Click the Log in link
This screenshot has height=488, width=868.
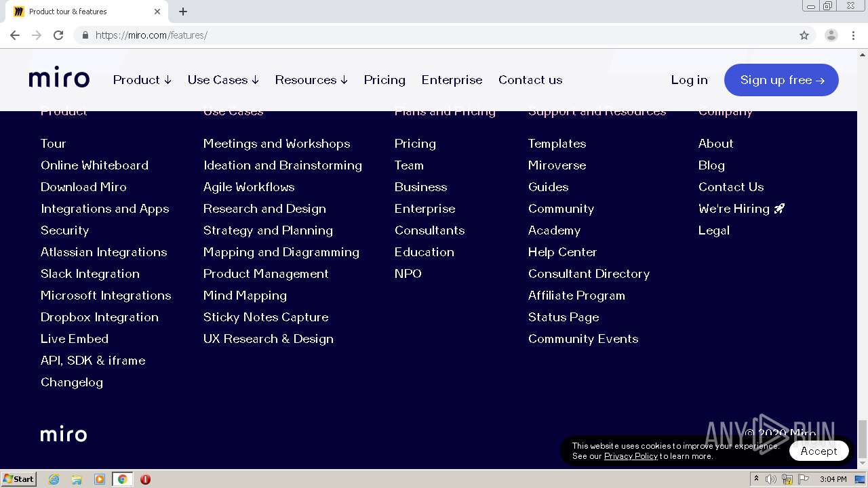click(x=689, y=80)
